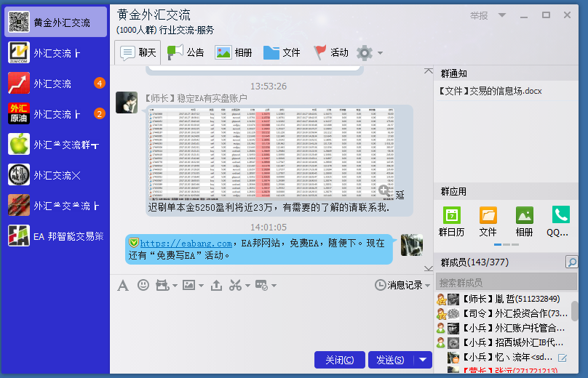Open the eabang.com link in chat
Screen dimensions: 588x378
point(186,243)
